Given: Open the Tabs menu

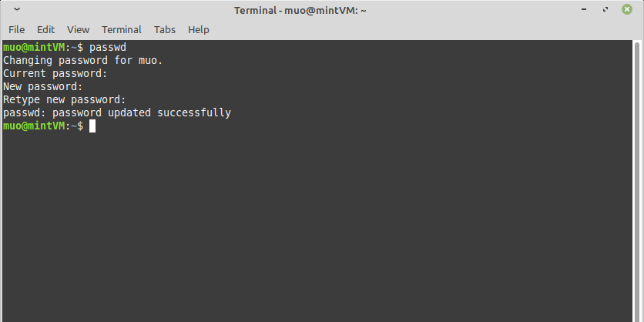Looking at the screenshot, I should 165,29.
